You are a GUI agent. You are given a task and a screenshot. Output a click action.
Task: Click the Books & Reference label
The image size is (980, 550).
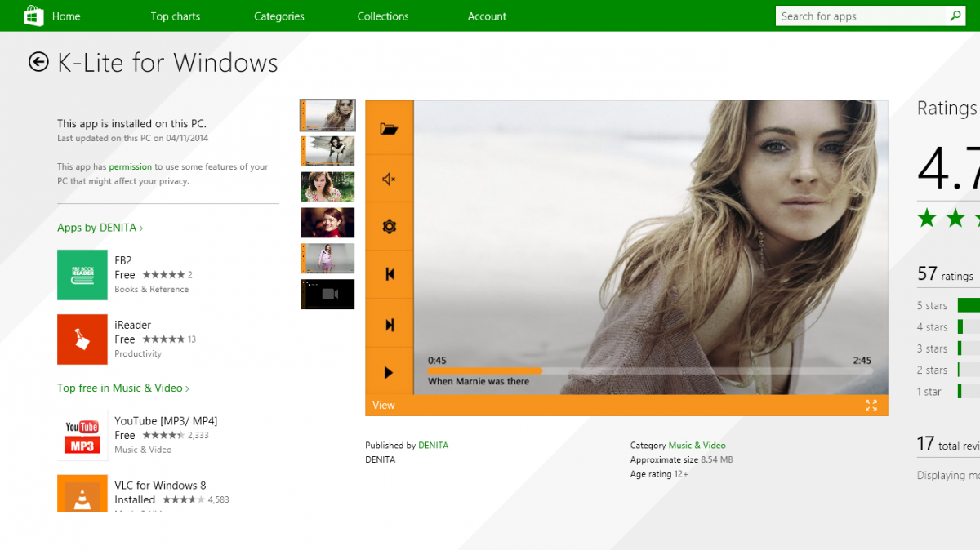point(151,290)
